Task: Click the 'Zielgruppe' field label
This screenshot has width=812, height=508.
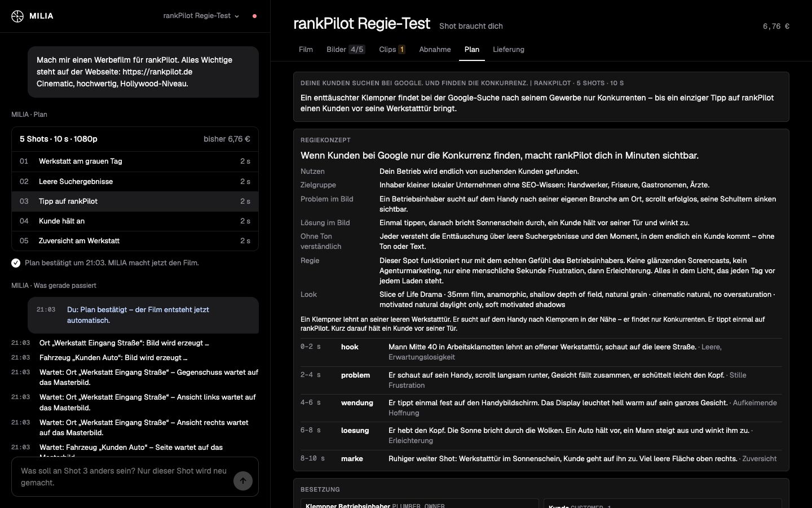Action: 318,185
